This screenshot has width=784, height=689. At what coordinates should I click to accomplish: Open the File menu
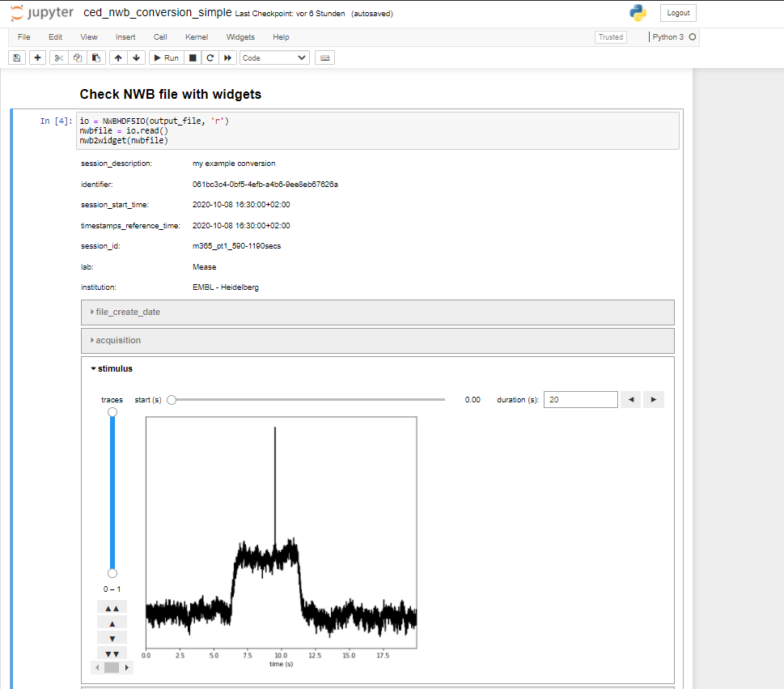pos(24,37)
